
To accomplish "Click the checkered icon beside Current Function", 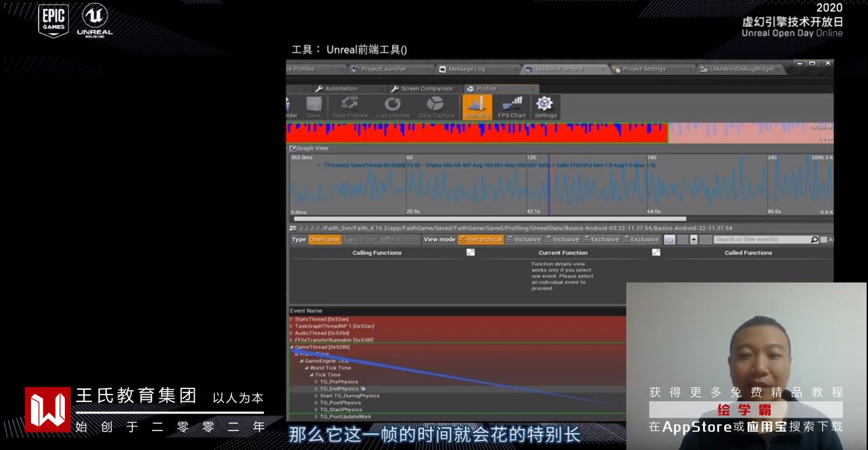I will click(x=656, y=252).
